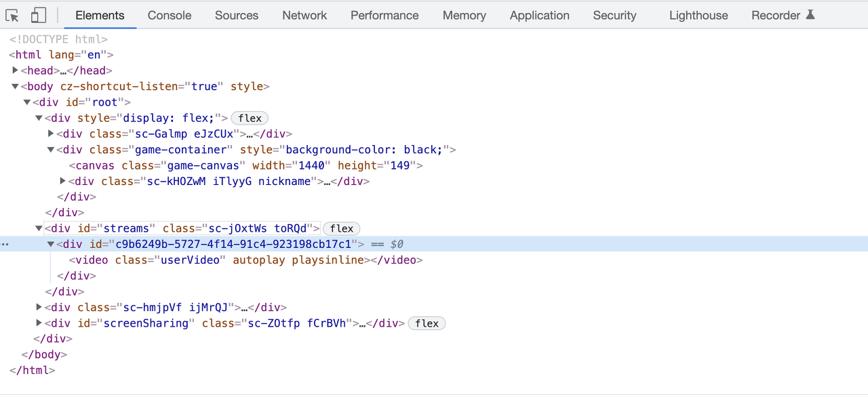
Task: Expand the head element
Action: pos(15,70)
